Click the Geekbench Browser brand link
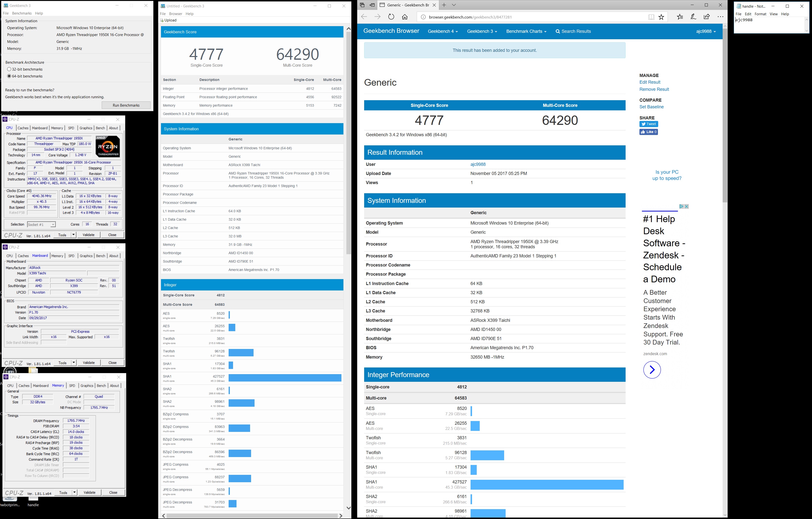This screenshot has height=519, width=812. pos(391,31)
